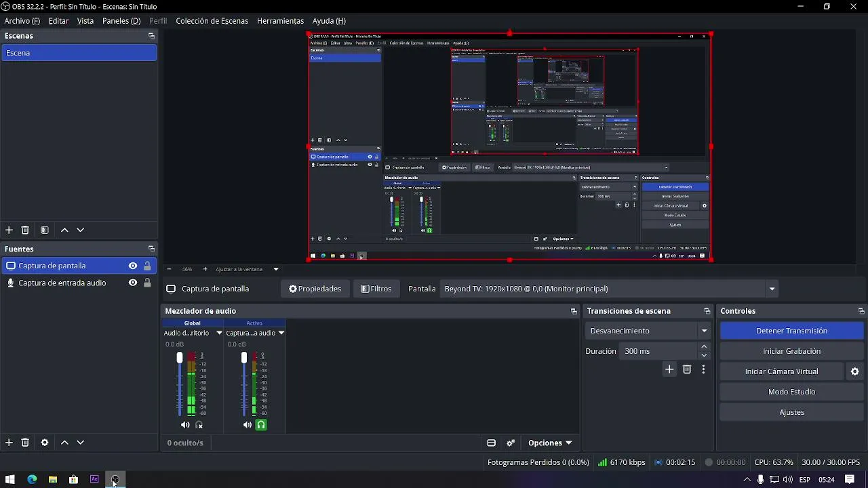Open transition properties three-dot menu

pyautogui.click(x=703, y=369)
